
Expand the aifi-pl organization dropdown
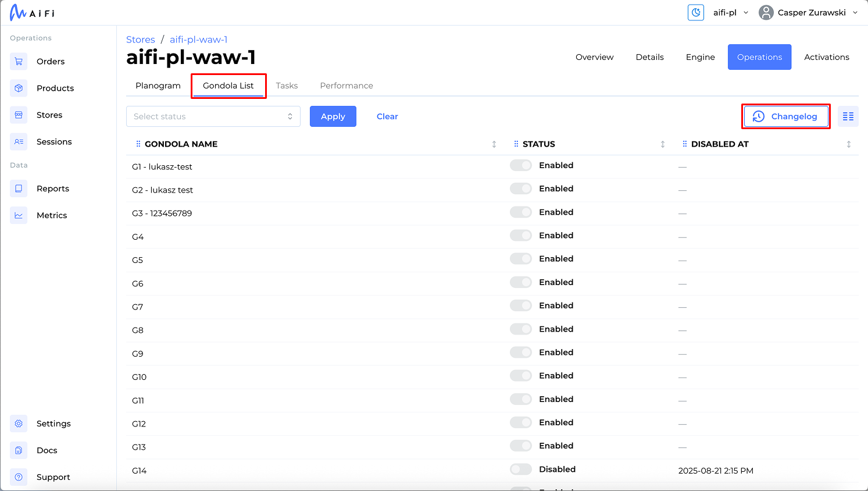[730, 13]
